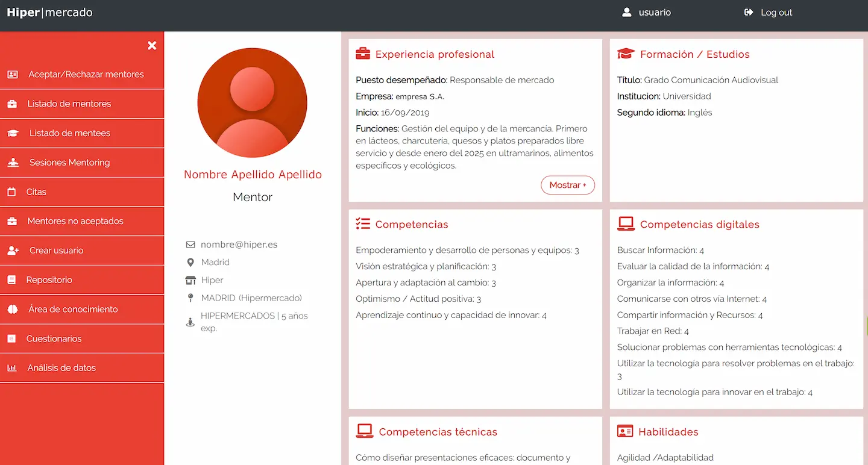Click the add-user icon beside Crear usuario
This screenshot has width=868, height=465.
click(x=13, y=251)
